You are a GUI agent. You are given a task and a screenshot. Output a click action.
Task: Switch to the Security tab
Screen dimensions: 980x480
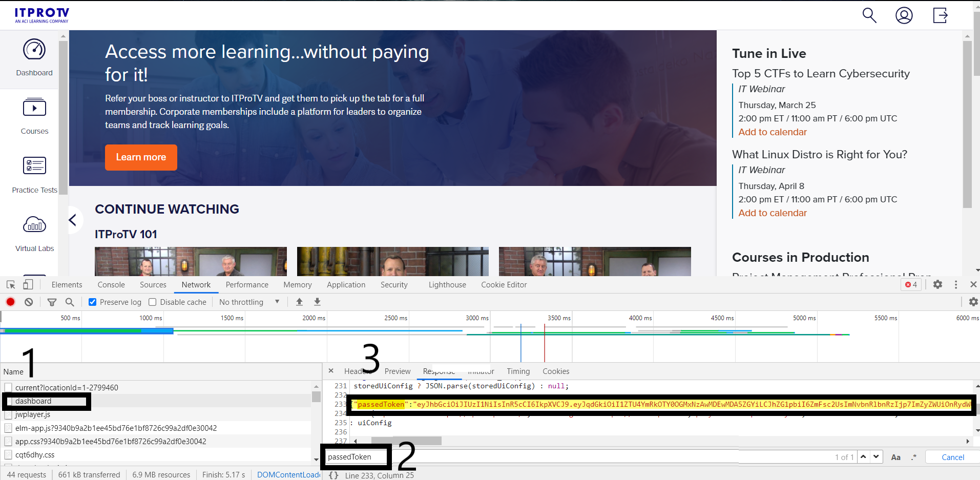[x=394, y=285]
